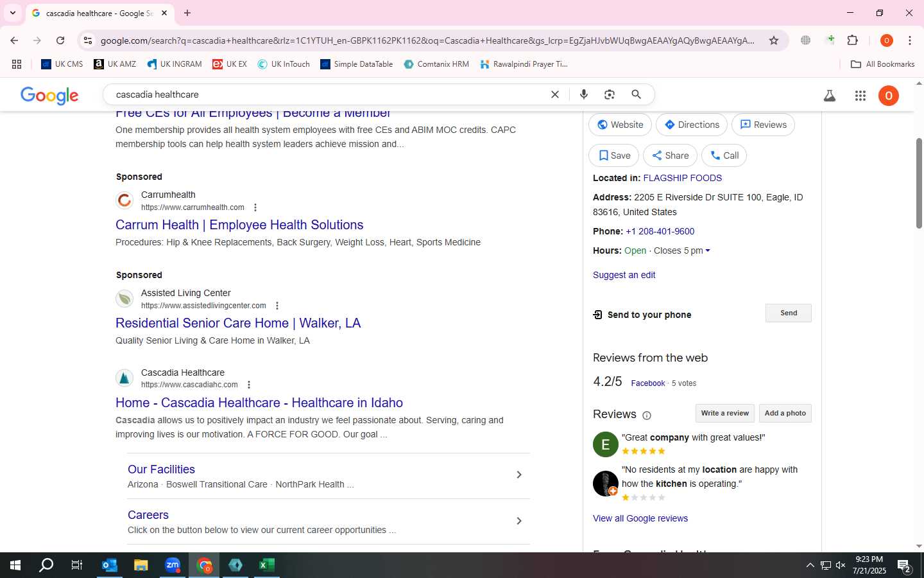This screenshot has width=924, height=578.
Task: Open the Google account avatar
Action: click(889, 96)
